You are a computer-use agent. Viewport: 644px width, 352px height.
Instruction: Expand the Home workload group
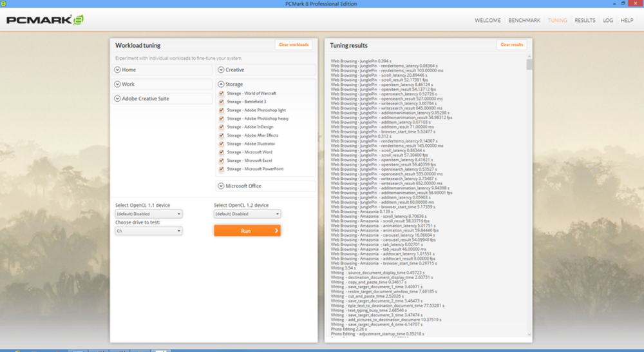[x=162, y=70]
